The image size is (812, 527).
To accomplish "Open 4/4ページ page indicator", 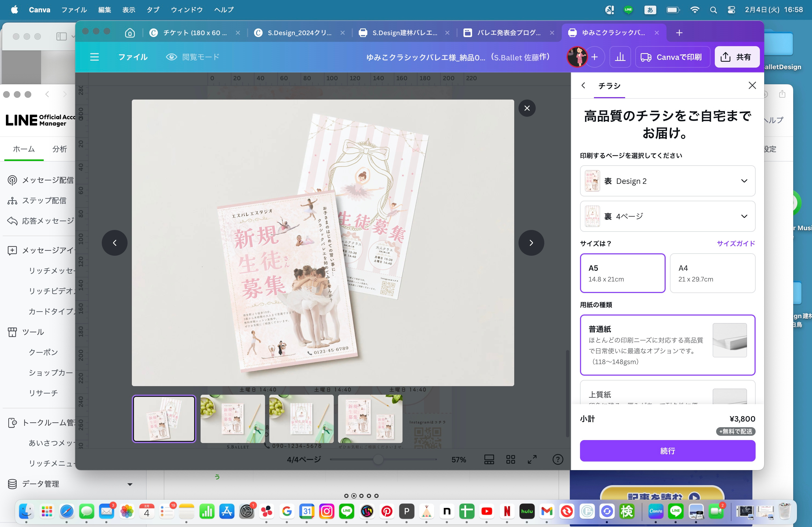I will (304, 459).
